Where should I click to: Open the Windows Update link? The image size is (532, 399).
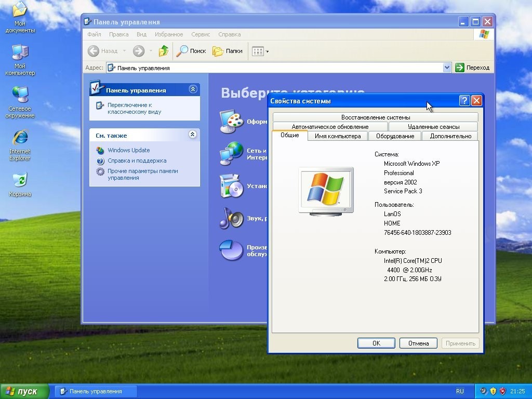[x=129, y=150]
